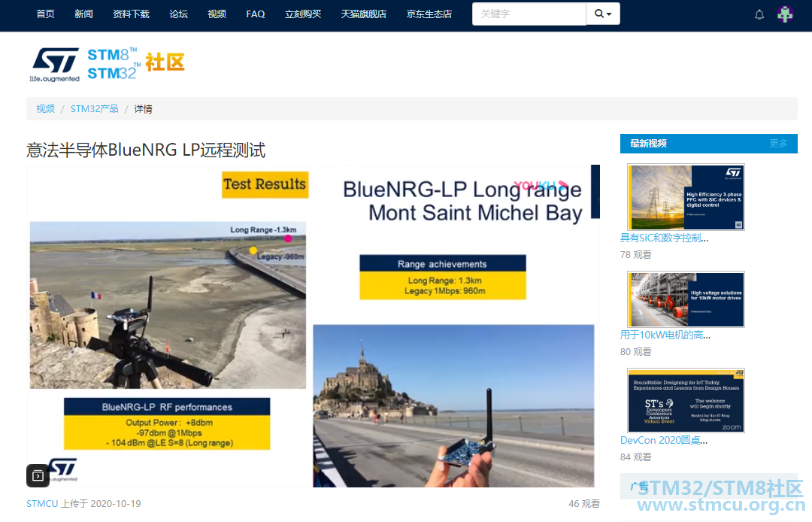Click the 意法半导体BlueNRG LP远程测试 title
Viewport: 812px width, 522px height.
tap(146, 150)
